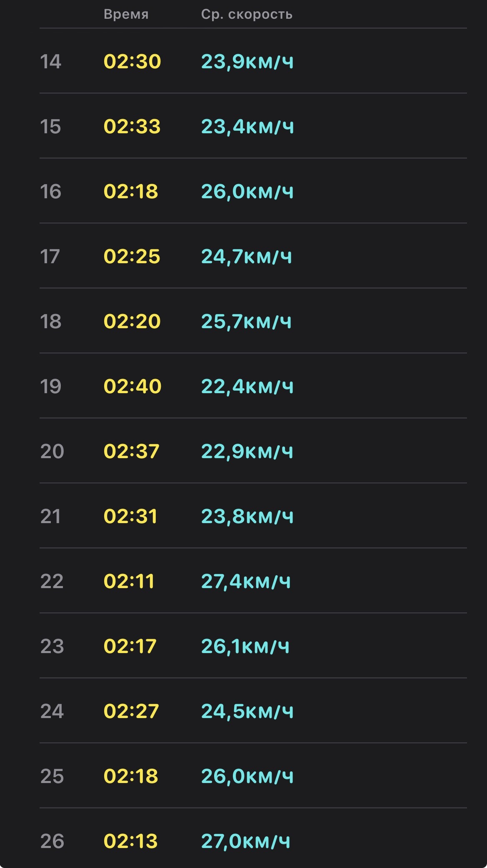Select the 02:17 time for split 23
The width and height of the screenshot is (487, 868).
[x=130, y=646]
